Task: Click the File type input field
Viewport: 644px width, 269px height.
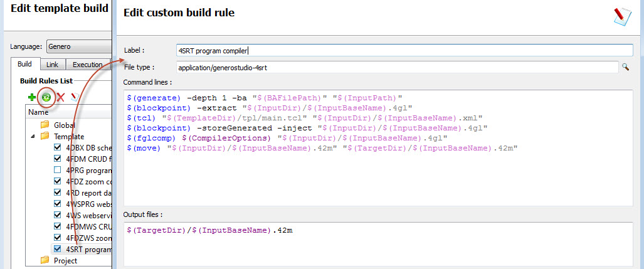Action: pos(395,67)
